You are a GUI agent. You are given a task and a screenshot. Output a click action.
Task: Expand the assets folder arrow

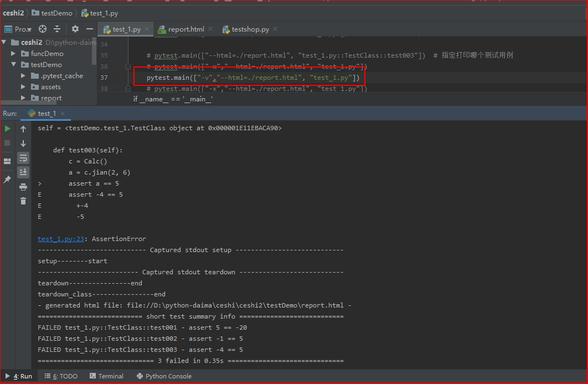[23, 86]
